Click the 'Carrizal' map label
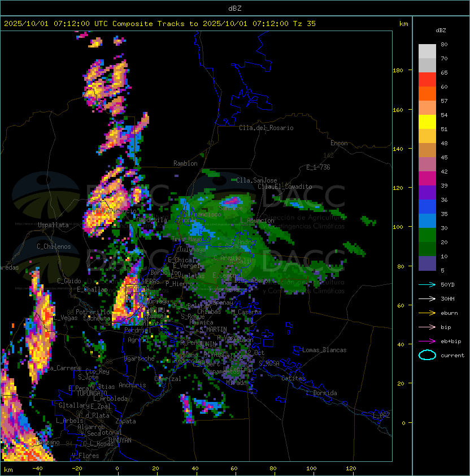Image resolution: width=470 pixels, height=476 pixels. (x=168, y=379)
